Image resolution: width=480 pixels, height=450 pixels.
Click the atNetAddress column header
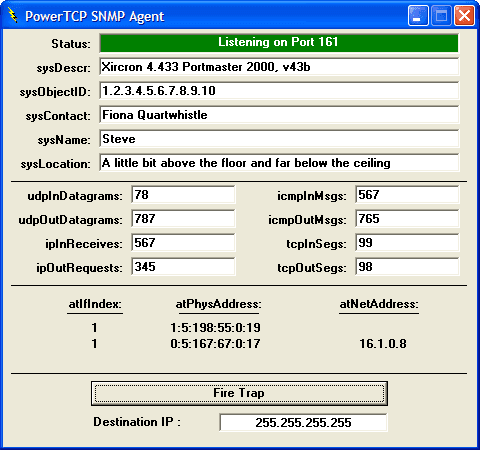click(379, 304)
